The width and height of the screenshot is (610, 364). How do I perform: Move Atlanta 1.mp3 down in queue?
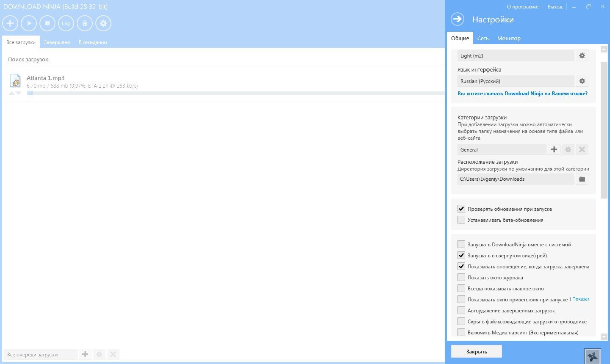18,93
